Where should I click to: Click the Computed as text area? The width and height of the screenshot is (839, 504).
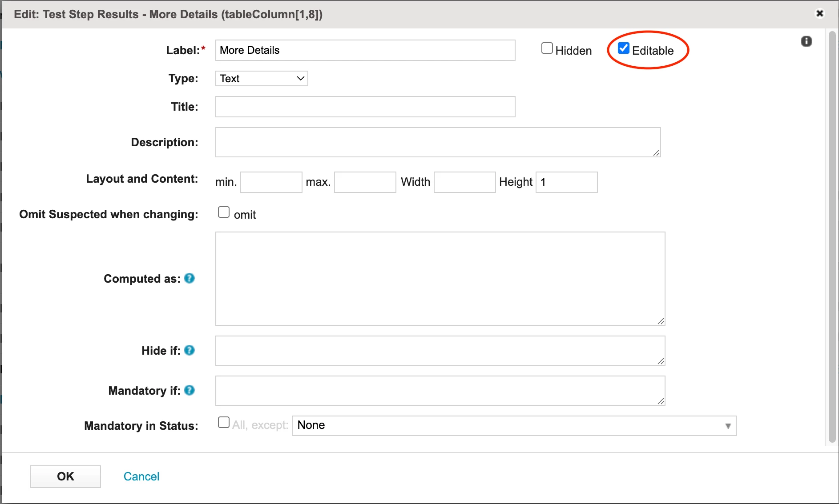(440, 279)
